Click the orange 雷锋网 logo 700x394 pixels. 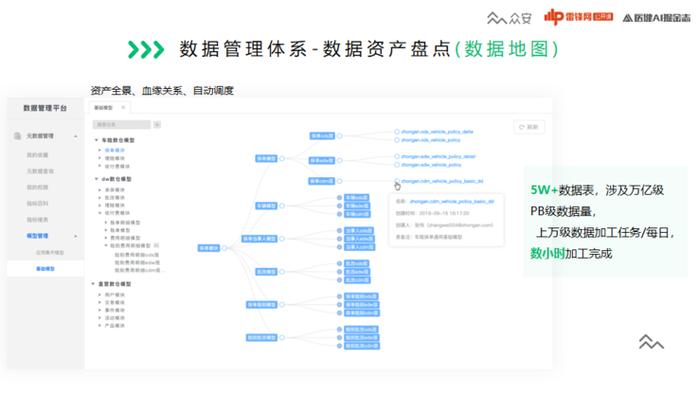[578, 17]
